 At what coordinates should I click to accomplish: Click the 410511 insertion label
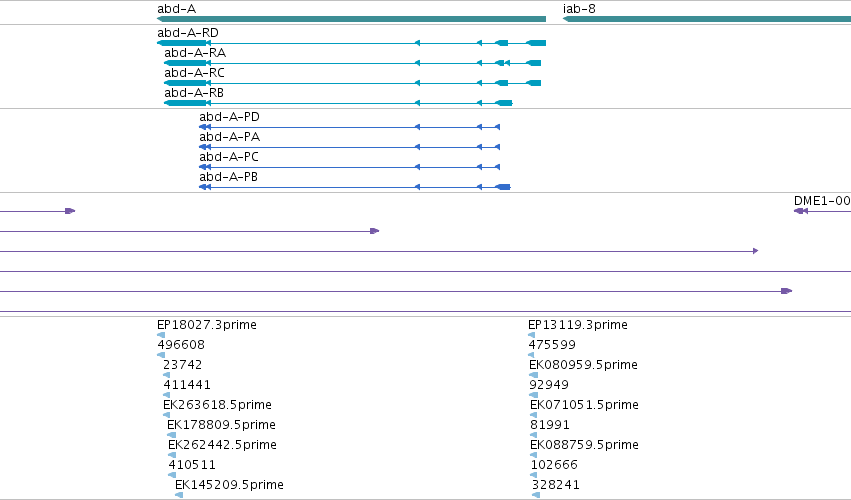coord(192,465)
